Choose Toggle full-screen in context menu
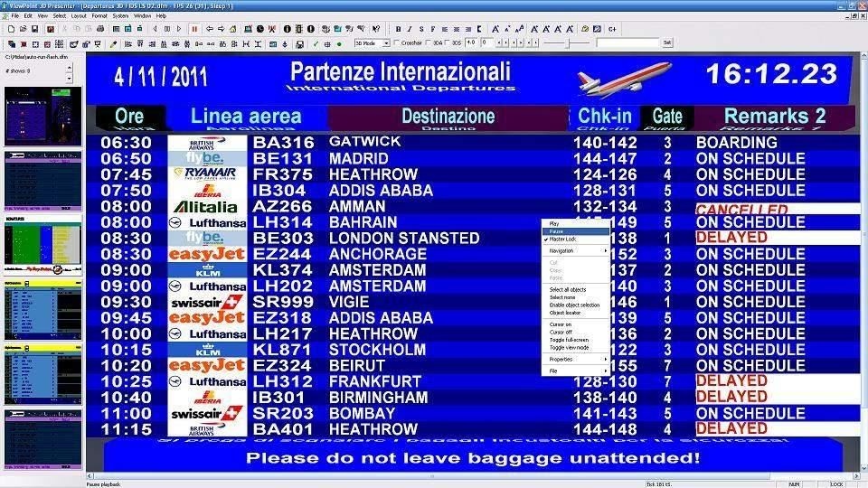This screenshot has height=488, width=868. click(x=576, y=340)
